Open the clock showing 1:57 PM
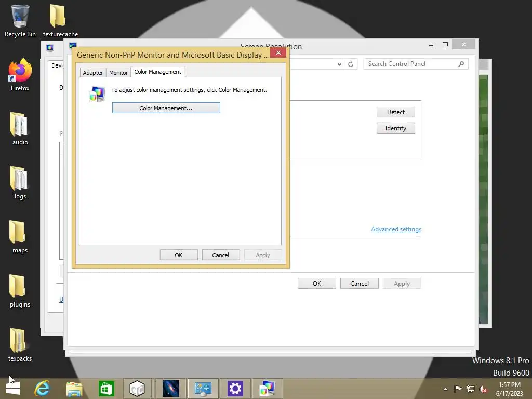 coord(509,389)
